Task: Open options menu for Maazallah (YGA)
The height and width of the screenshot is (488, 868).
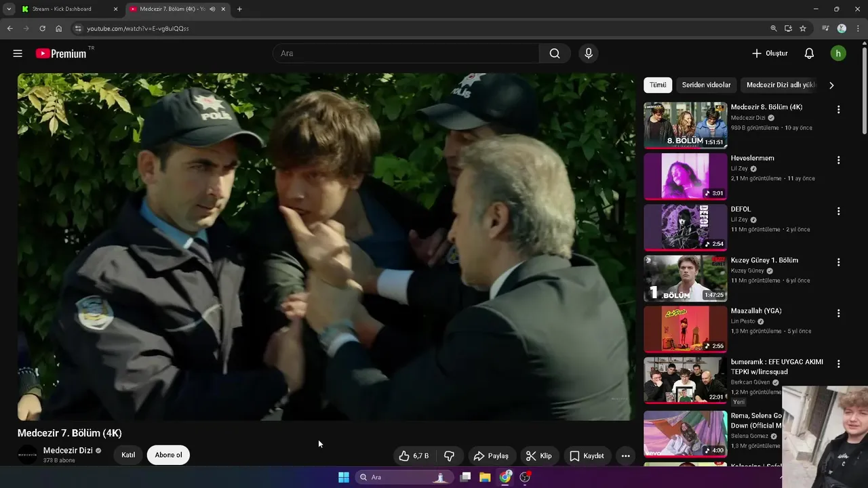Action: click(838, 313)
